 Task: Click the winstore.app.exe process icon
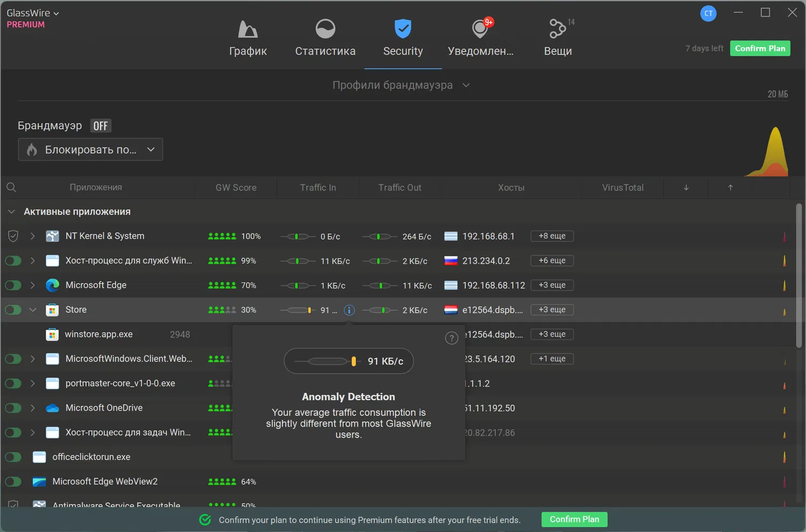coord(52,334)
